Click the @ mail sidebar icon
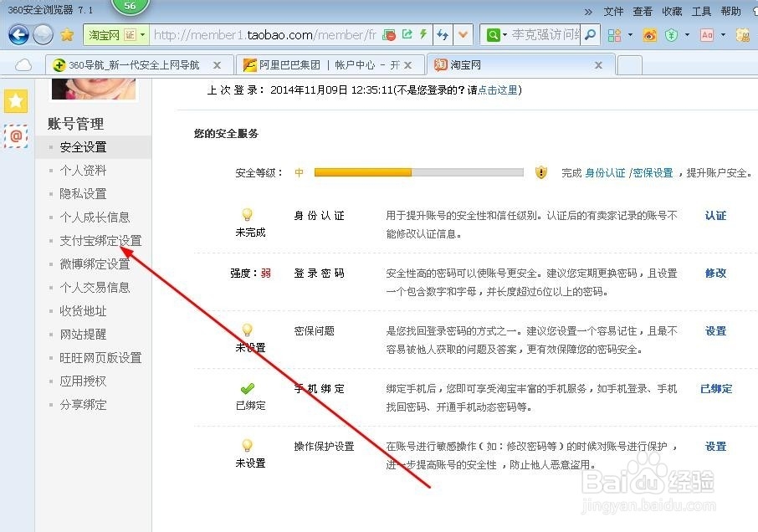The image size is (758, 532). point(16,136)
